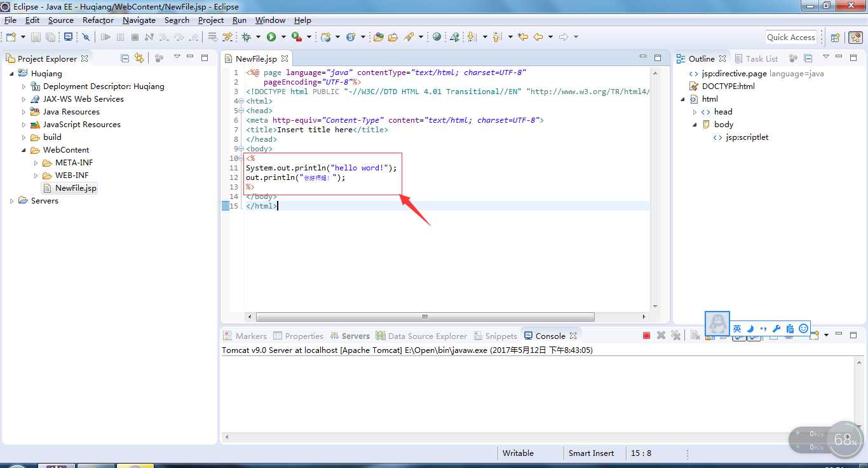This screenshot has width=868, height=468.
Task: Click Remove All Terminated Launches icon
Action: click(675, 336)
